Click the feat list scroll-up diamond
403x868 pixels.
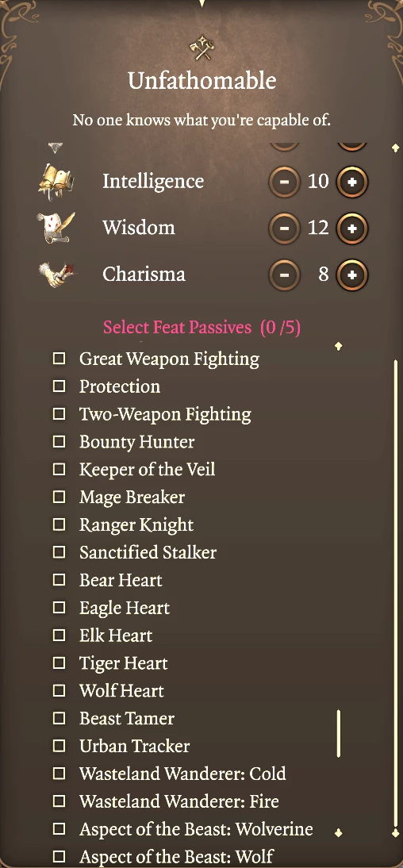(x=339, y=347)
